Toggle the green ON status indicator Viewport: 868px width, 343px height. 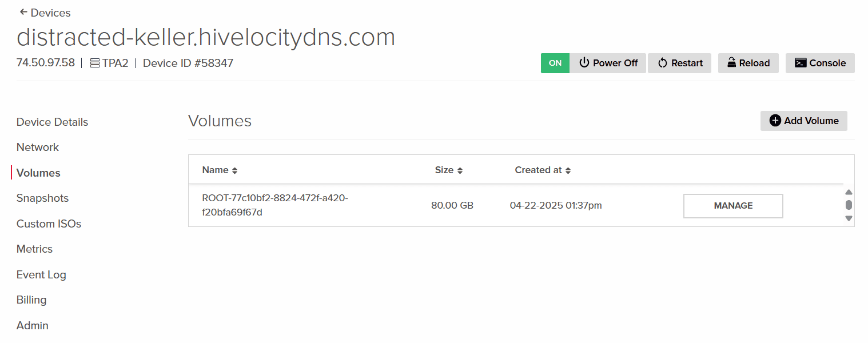point(555,63)
